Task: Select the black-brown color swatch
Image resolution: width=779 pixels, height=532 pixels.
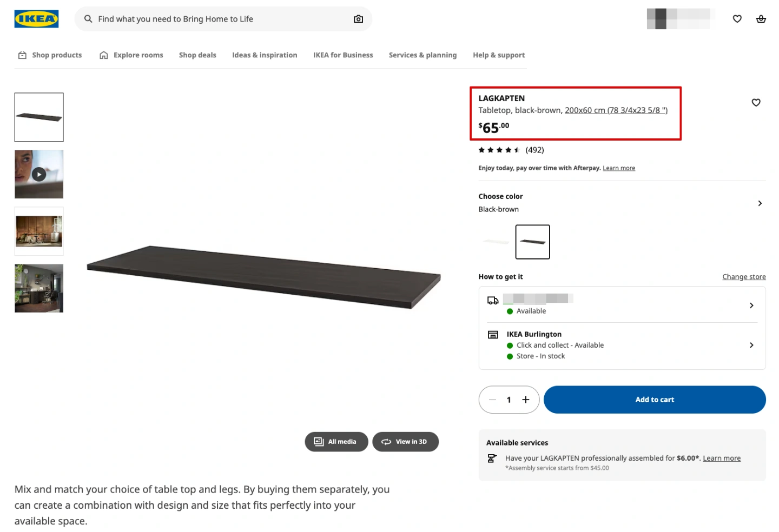Action: 532,242
